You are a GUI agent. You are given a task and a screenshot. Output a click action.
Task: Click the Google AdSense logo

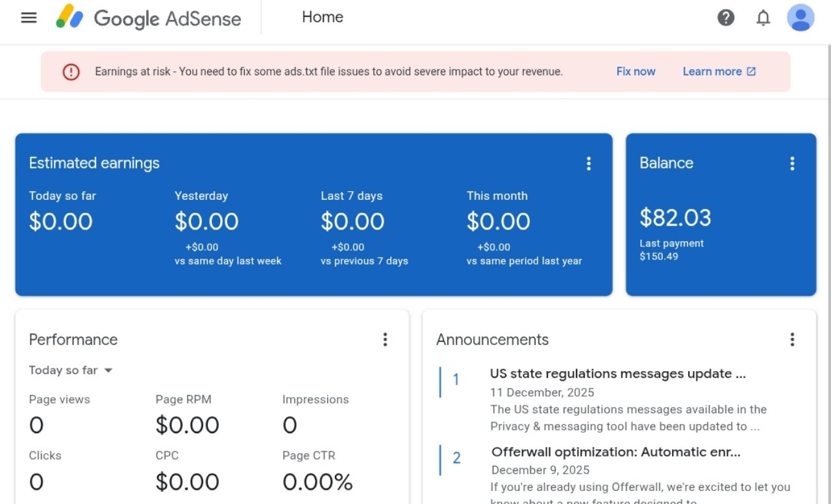(x=149, y=18)
